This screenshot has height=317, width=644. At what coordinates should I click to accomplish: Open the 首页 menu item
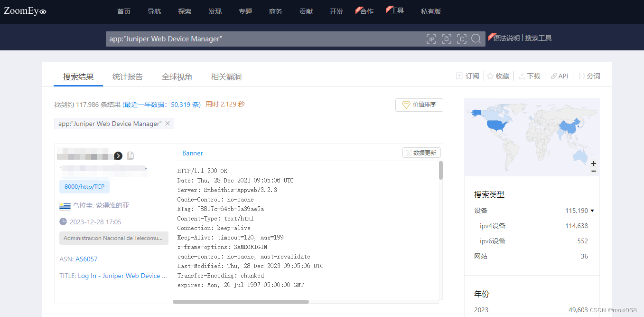[x=124, y=11]
